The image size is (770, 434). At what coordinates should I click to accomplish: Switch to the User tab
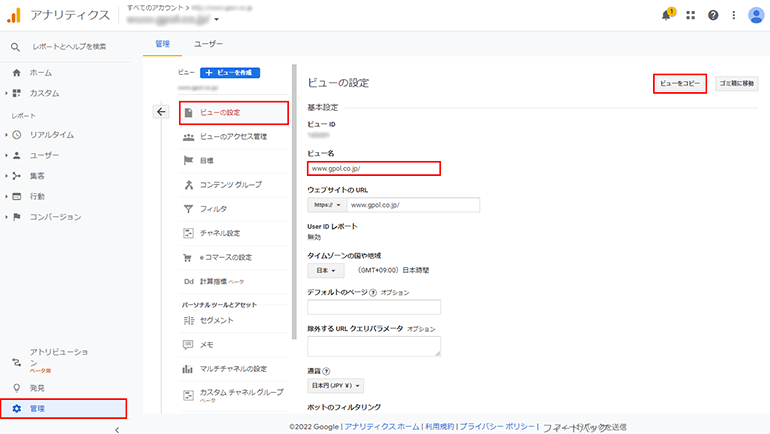208,44
